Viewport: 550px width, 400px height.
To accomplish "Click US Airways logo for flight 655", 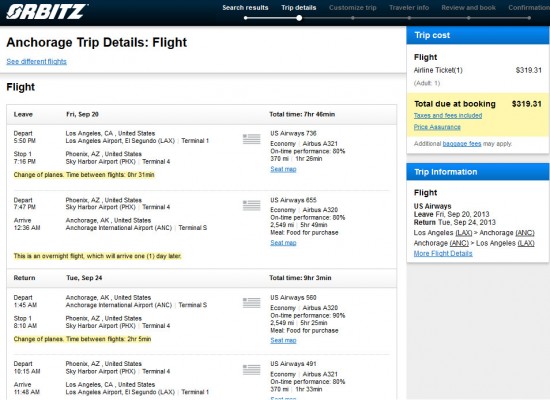I will [x=251, y=205].
